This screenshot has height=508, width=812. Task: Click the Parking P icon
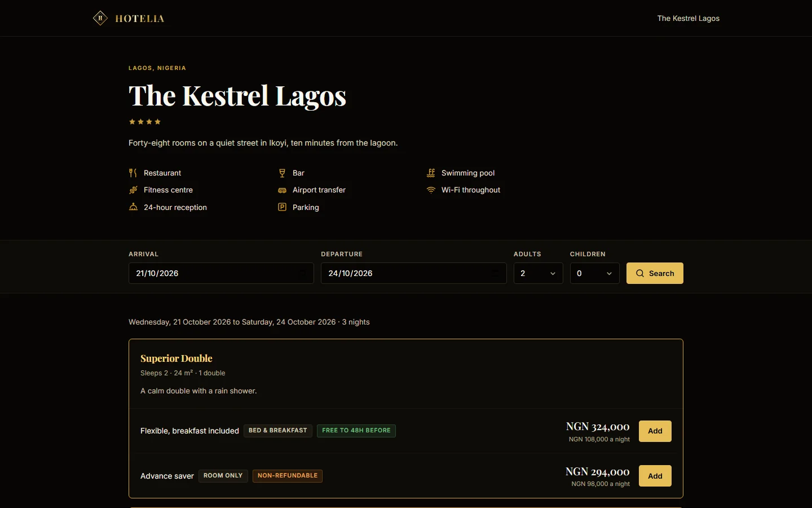[x=282, y=207]
